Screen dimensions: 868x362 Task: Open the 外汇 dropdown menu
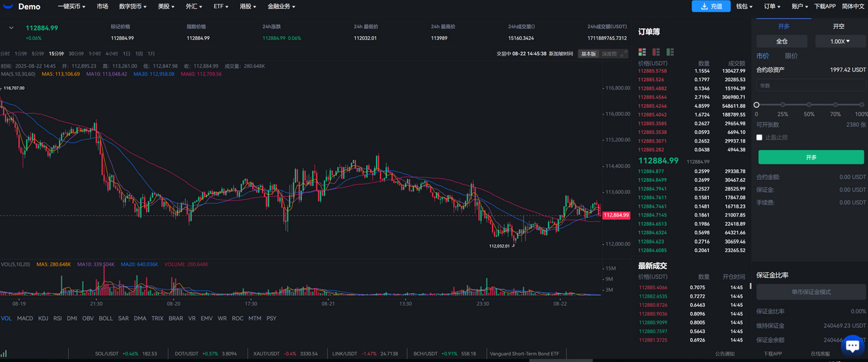point(195,6)
